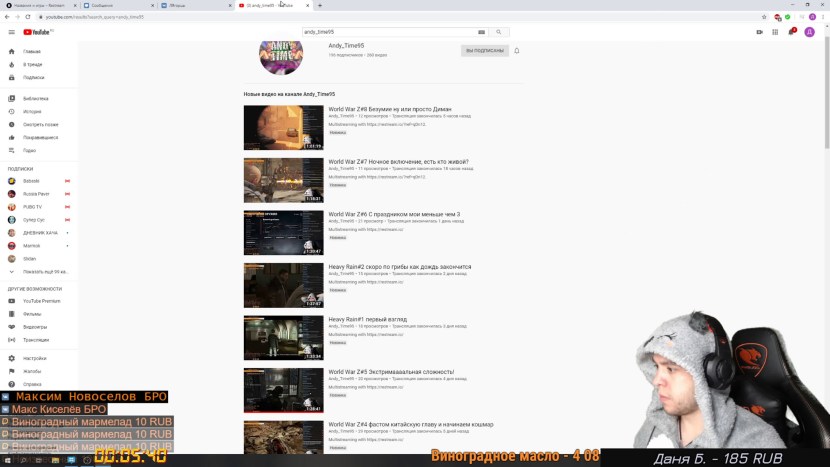Click the YouTube logo
830x467 pixels.
click(36, 32)
